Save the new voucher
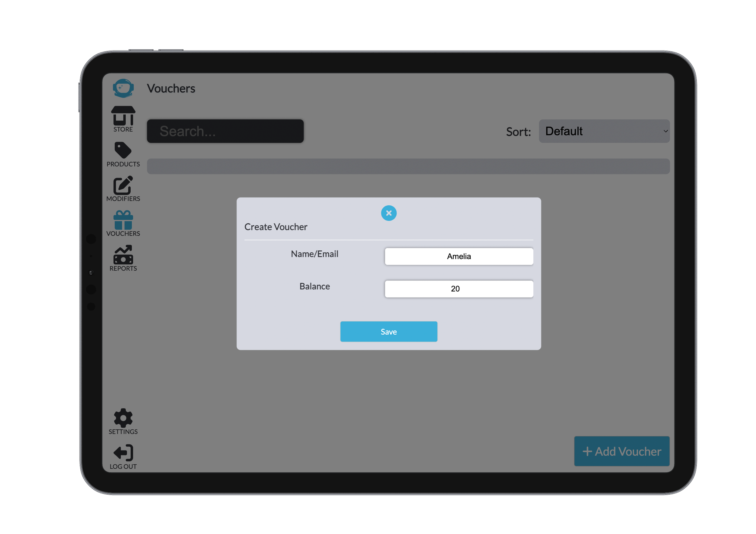This screenshot has width=756, height=534. (389, 331)
